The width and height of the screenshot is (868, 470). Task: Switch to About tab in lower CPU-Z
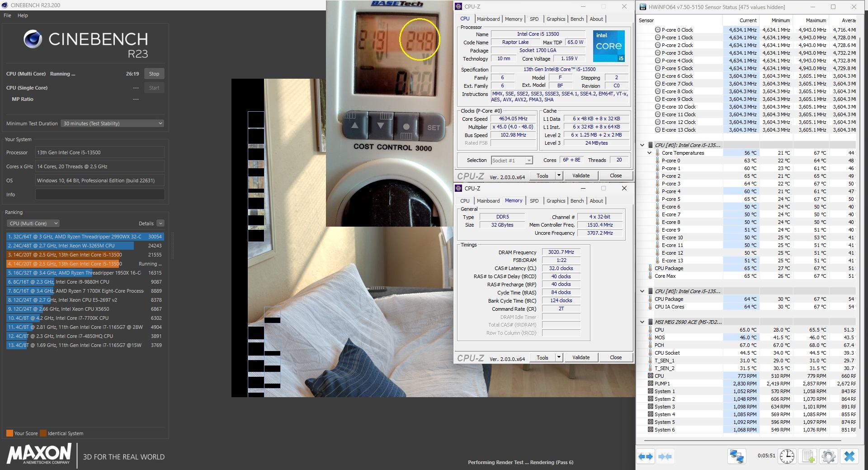click(596, 201)
